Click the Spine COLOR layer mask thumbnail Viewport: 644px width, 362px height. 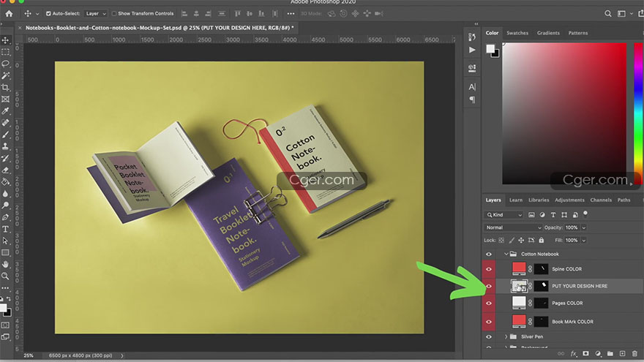542,269
